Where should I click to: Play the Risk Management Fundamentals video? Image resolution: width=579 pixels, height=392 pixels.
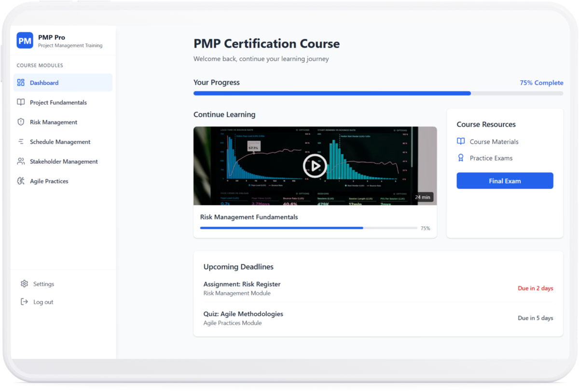pos(315,166)
